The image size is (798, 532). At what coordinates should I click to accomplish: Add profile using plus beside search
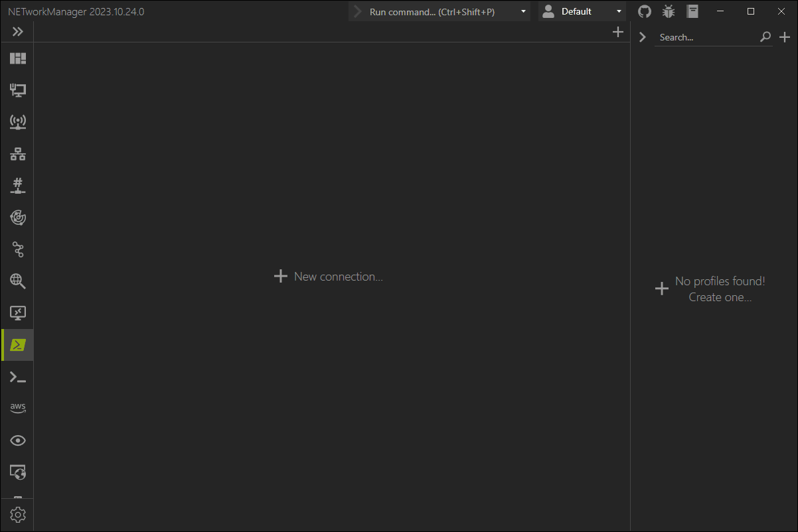point(785,37)
